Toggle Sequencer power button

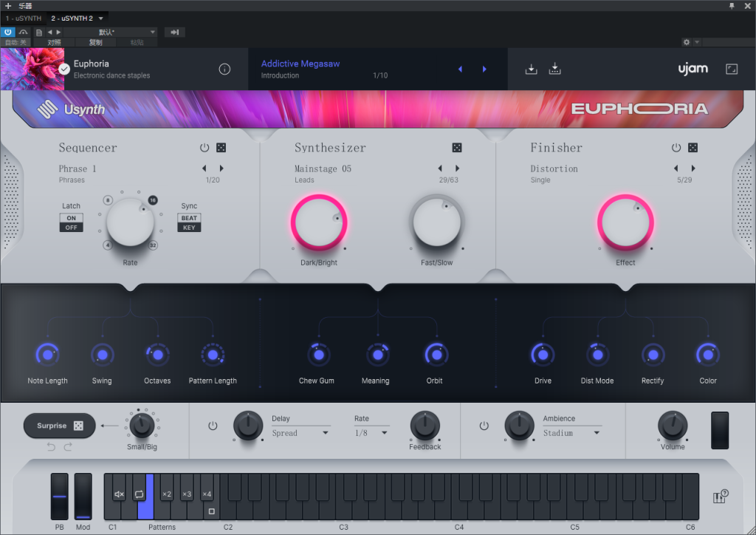(205, 148)
